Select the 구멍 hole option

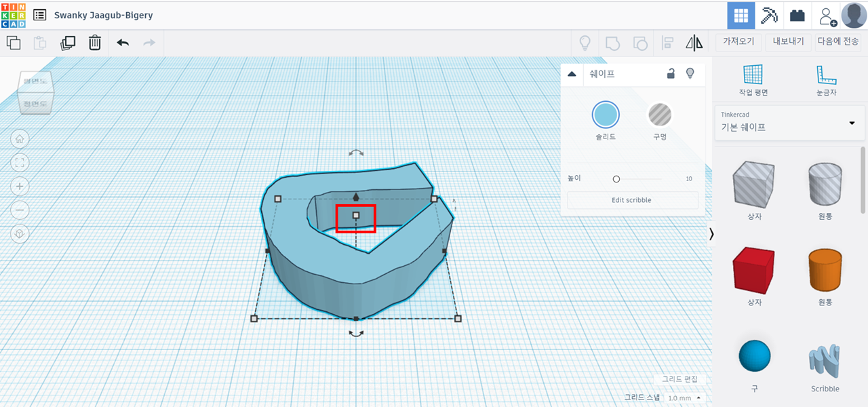click(x=660, y=115)
